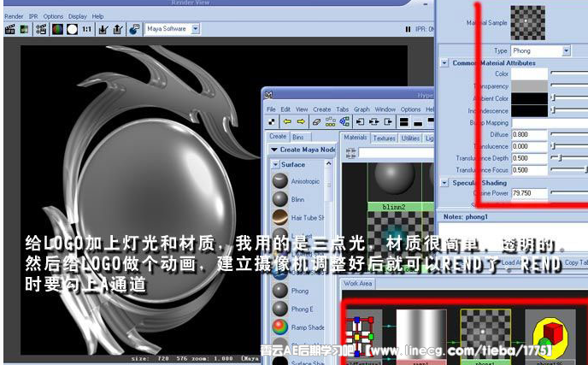
Task: Open the Display menu in Render View
Action: tap(77, 16)
